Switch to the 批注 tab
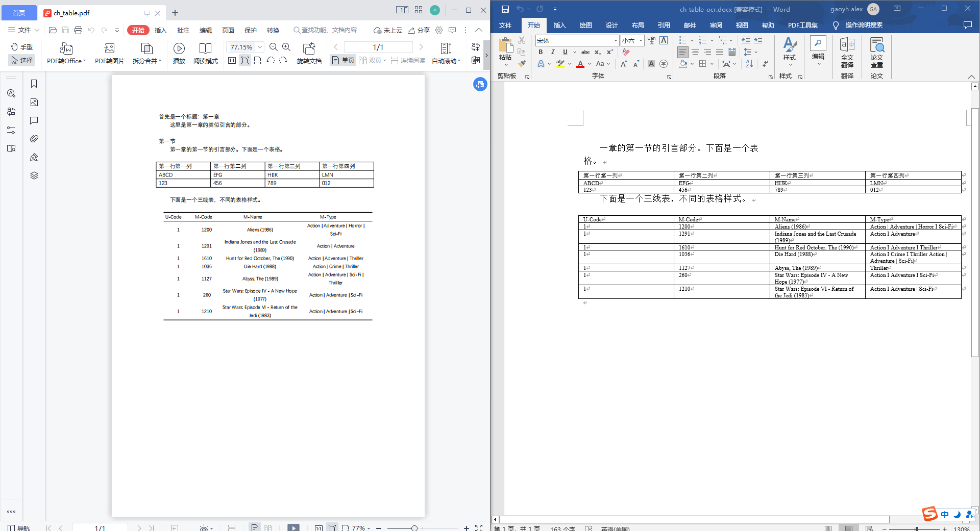980x531 pixels. pos(183,30)
